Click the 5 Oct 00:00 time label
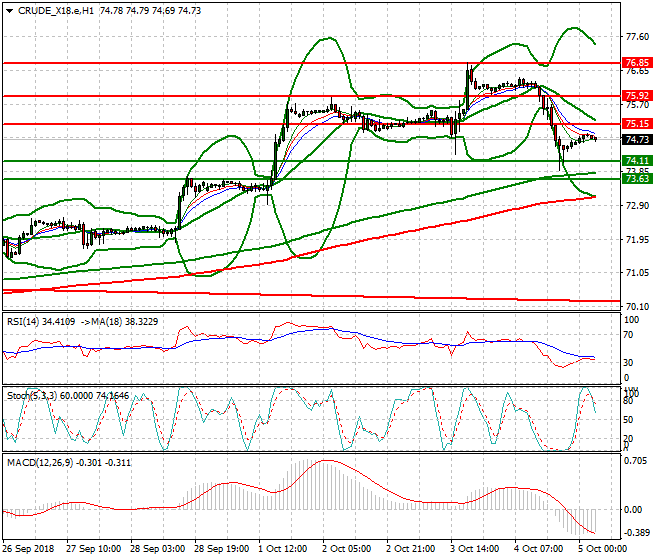 602,549
